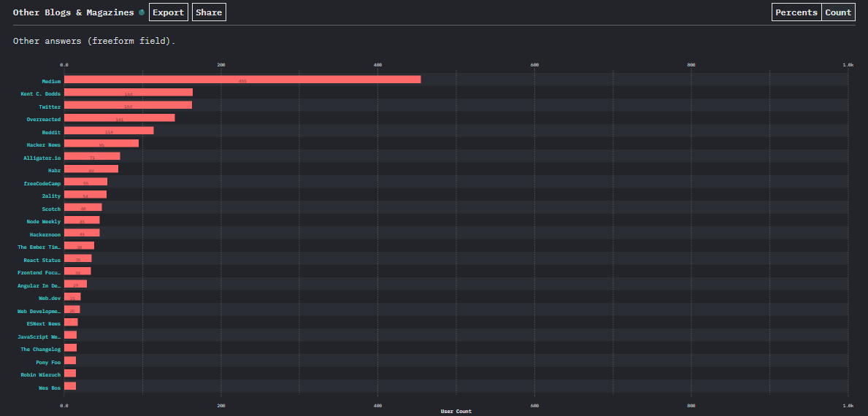Click the ESNext News row label
The image size is (868, 416).
(44, 324)
